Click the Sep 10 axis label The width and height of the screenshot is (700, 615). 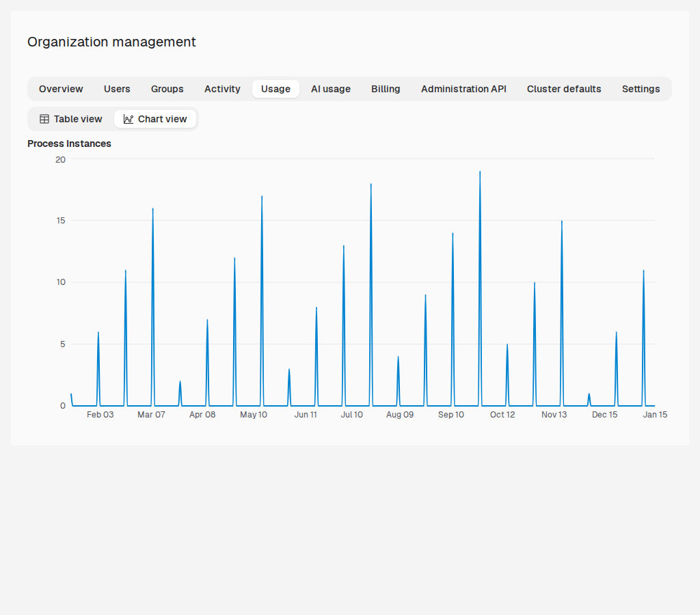tap(451, 415)
